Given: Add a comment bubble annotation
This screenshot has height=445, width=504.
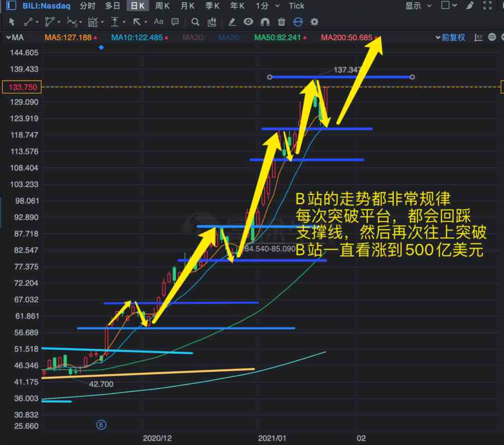Looking at the screenshot, I should [175, 22].
